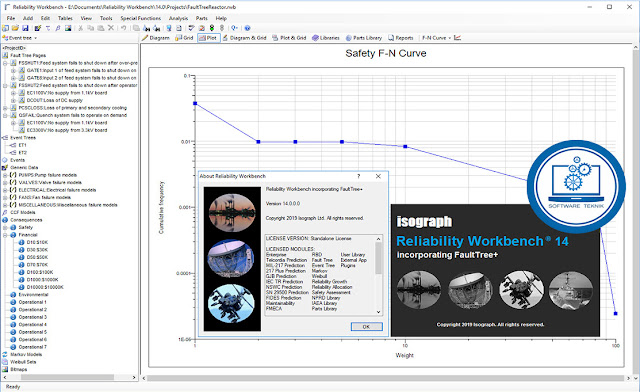
Task: Click license list scroll up arrow
Action: [378, 238]
